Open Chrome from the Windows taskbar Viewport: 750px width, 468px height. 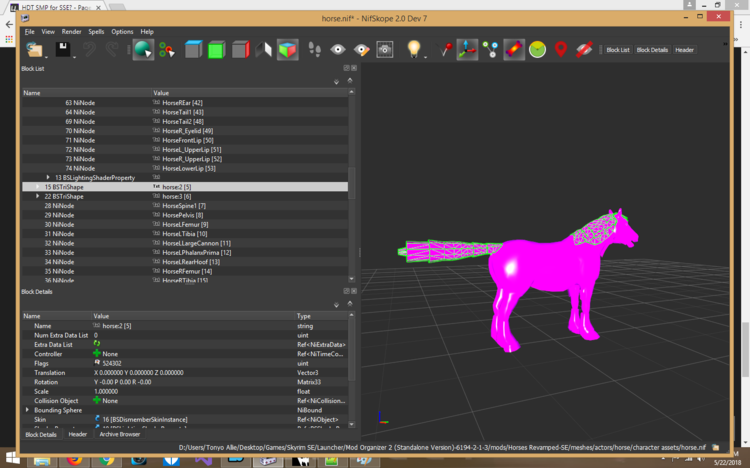(107, 460)
